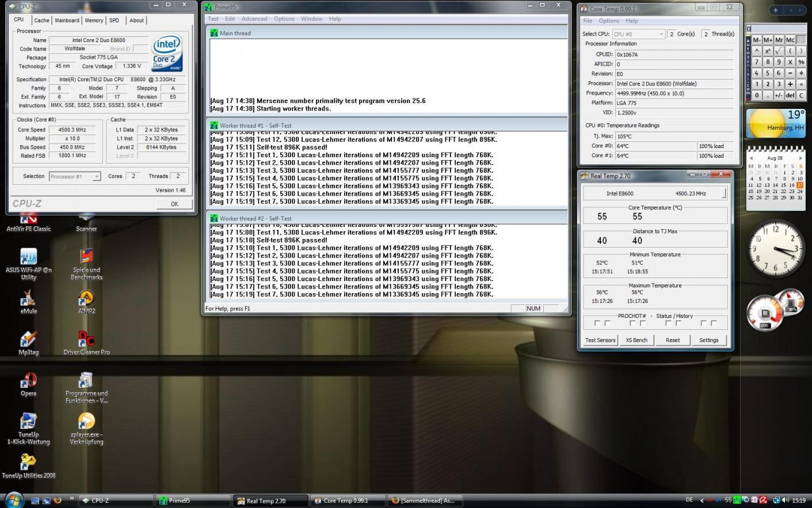
Task: Switch to the Cache tab in CPU-Z
Action: click(x=41, y=20)
